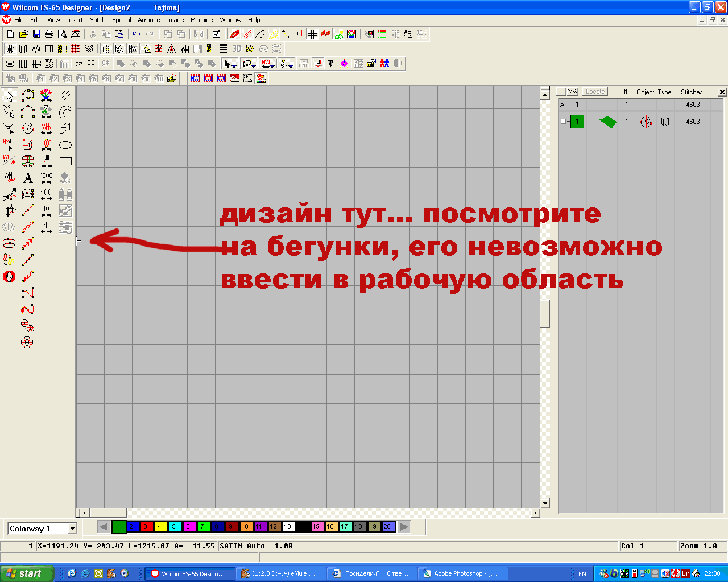728x582 pixels.
Task: Click the circular ring tool icon
Action: [x=28, y=342]
